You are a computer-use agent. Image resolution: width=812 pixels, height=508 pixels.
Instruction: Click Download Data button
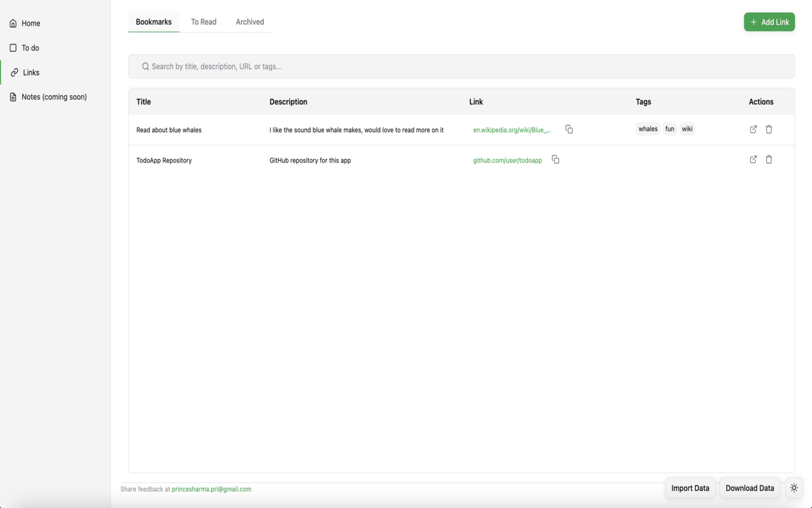750,488
